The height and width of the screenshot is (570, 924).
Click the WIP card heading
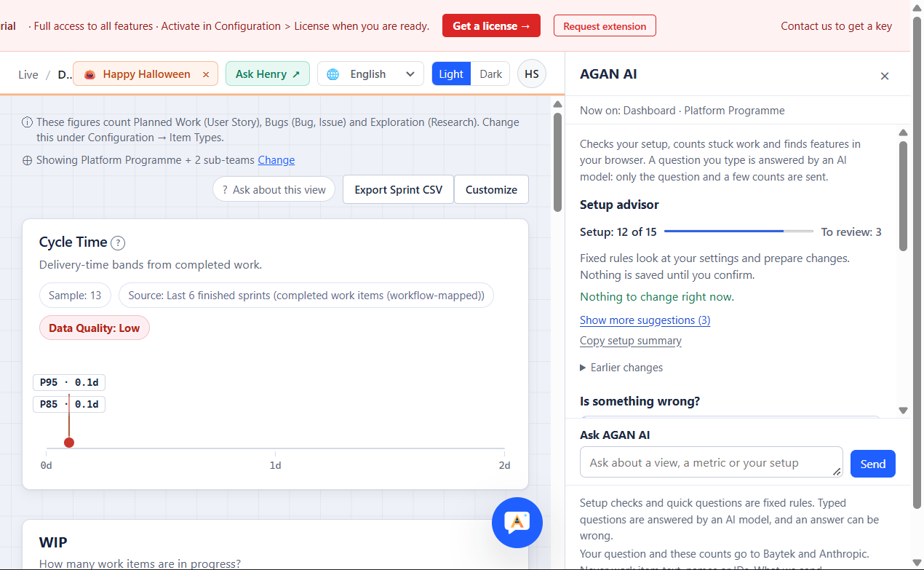53,542
